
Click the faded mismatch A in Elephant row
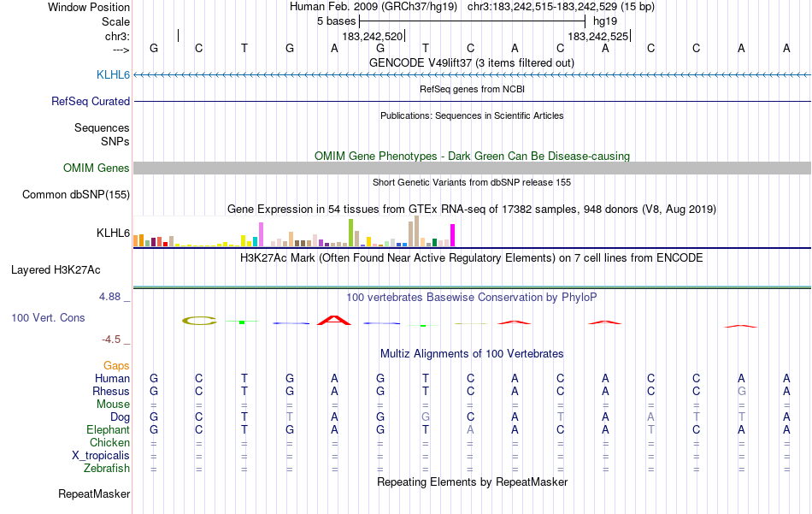470,430
